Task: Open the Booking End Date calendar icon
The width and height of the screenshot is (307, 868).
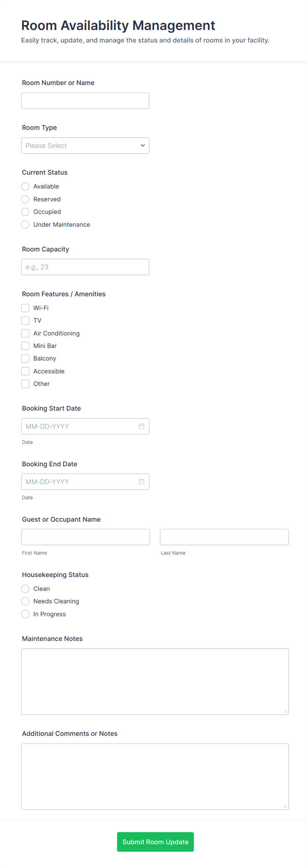Action: [141, 481]
